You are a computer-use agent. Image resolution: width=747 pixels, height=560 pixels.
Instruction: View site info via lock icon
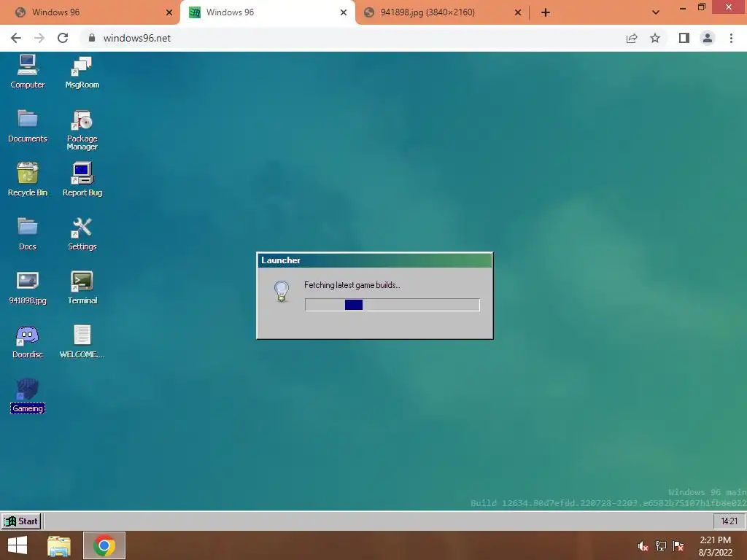[x=92, y=38]
